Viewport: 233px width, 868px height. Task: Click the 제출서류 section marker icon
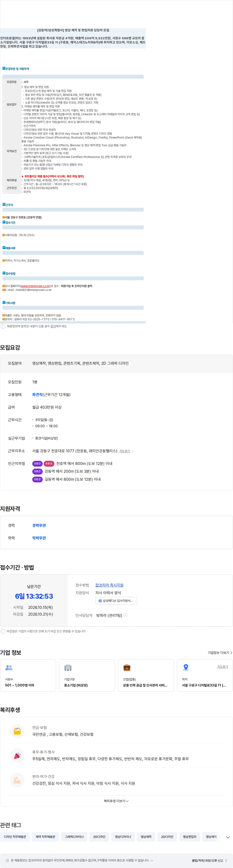4,248
